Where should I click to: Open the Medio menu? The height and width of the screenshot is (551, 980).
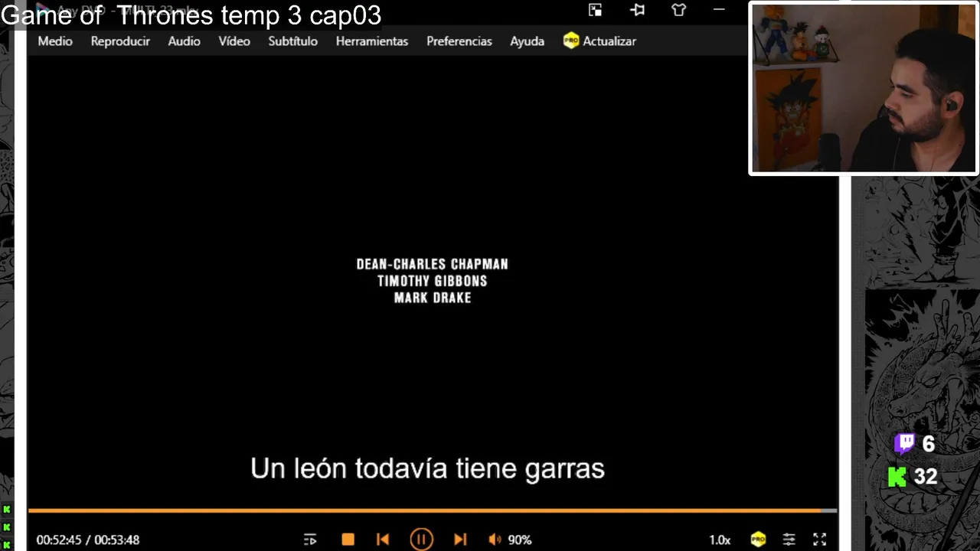[x=55, y=41]
